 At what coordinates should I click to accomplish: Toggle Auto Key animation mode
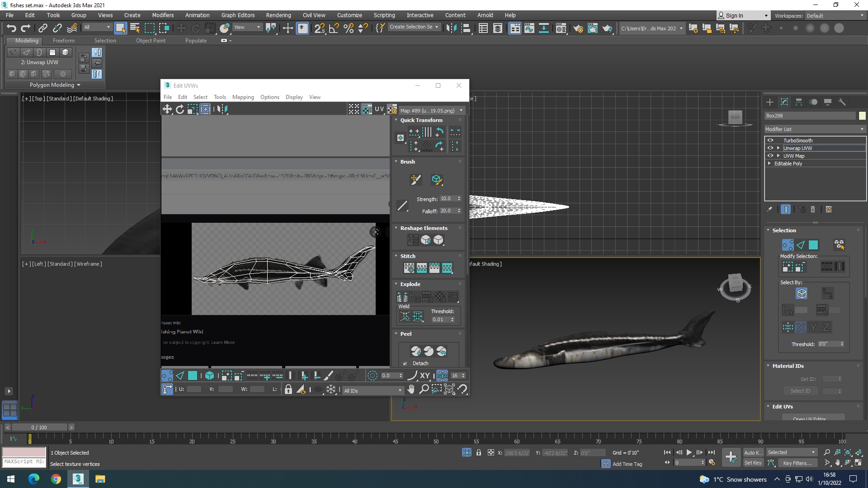[753, 452]
